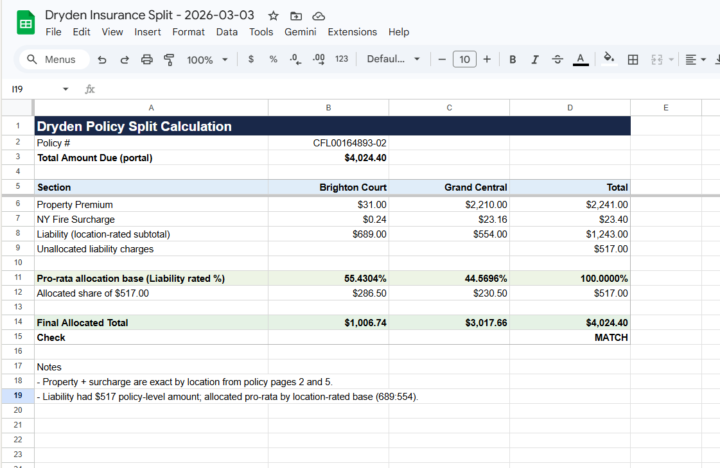
Task: Open the Help menu
Action: click(x=399, y=32)
